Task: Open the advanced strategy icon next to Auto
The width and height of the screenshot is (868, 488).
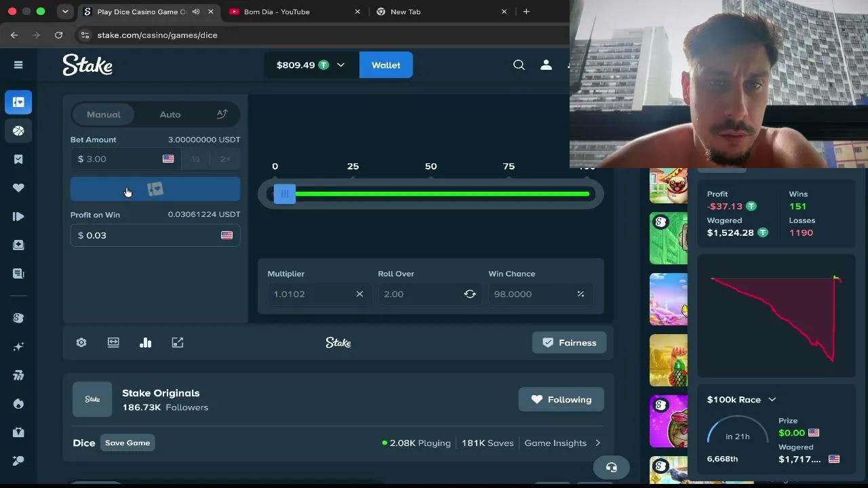Action: click(222, 115)
